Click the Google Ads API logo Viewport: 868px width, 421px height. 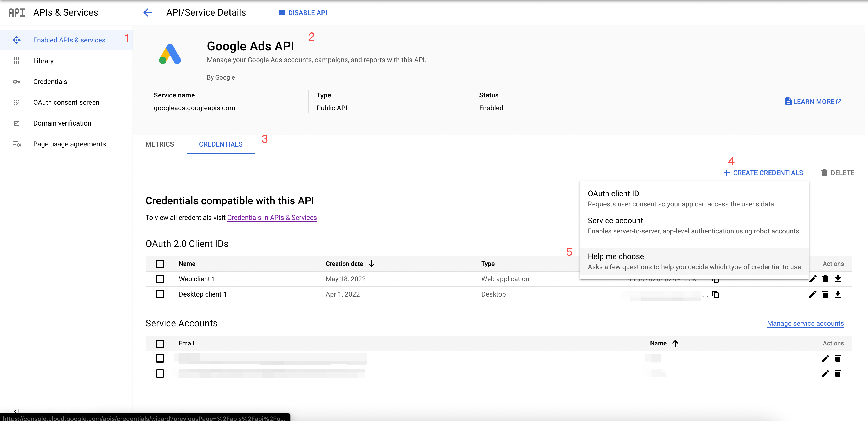170,54
